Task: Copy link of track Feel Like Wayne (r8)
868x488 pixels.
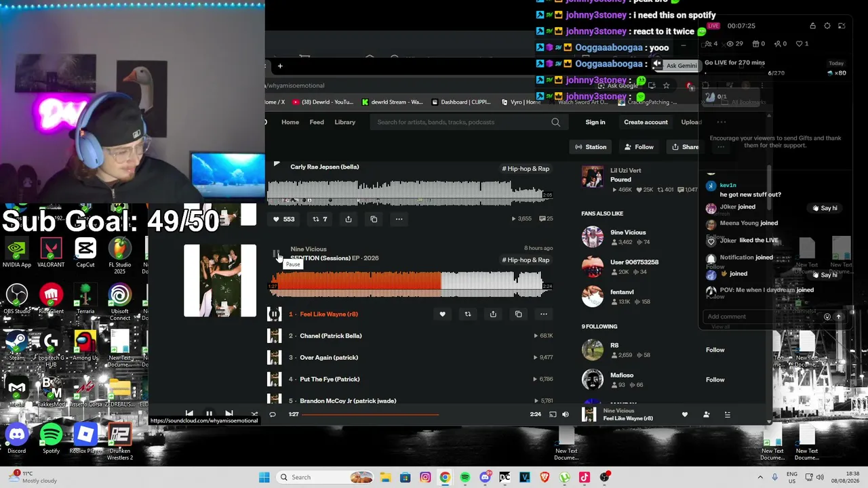Action: click(518, 314)
